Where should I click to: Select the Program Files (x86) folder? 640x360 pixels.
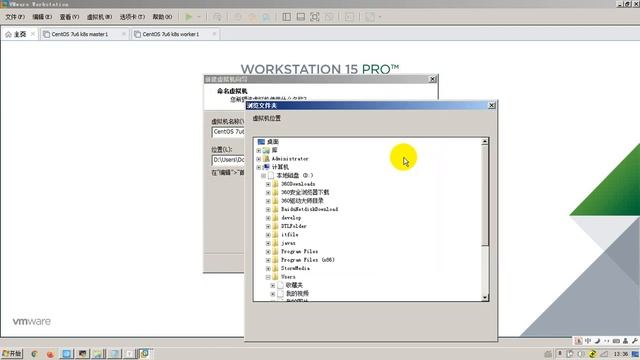tap(308, 260)
